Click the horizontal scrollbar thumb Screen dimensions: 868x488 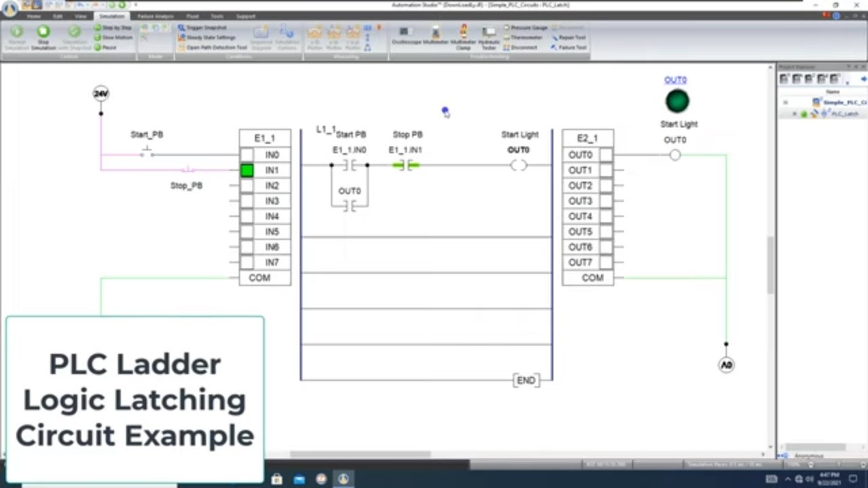360,455
